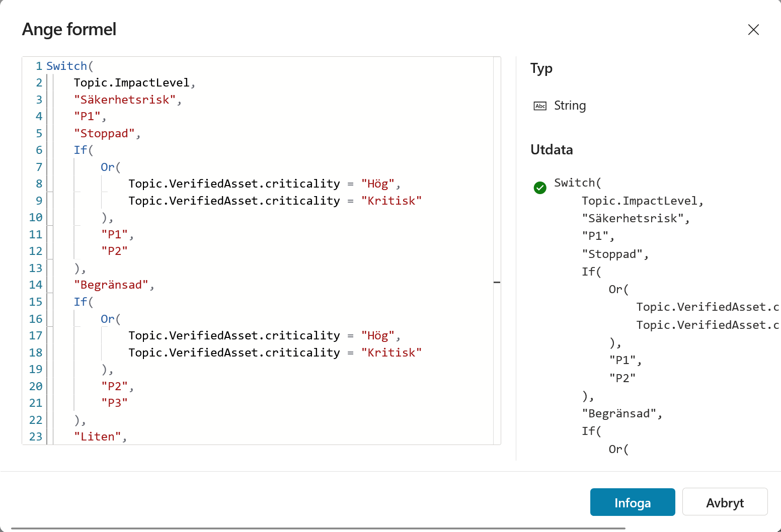Viewport: 781px width, 532px height.
Task: Click "Begränsad" on editor line 14
Action: pyautogui.click(x=111, y=285)
